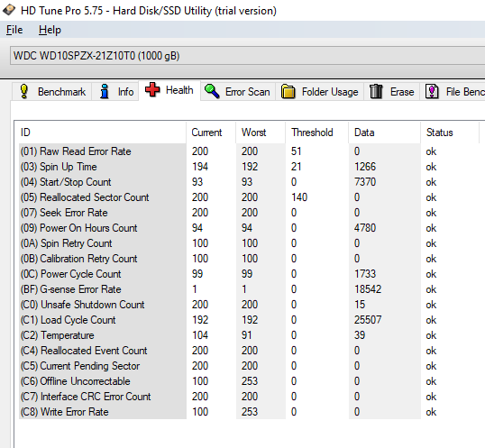Click the Erase trash can icon
The image size is (485, 448).
[x=376, y=92]
